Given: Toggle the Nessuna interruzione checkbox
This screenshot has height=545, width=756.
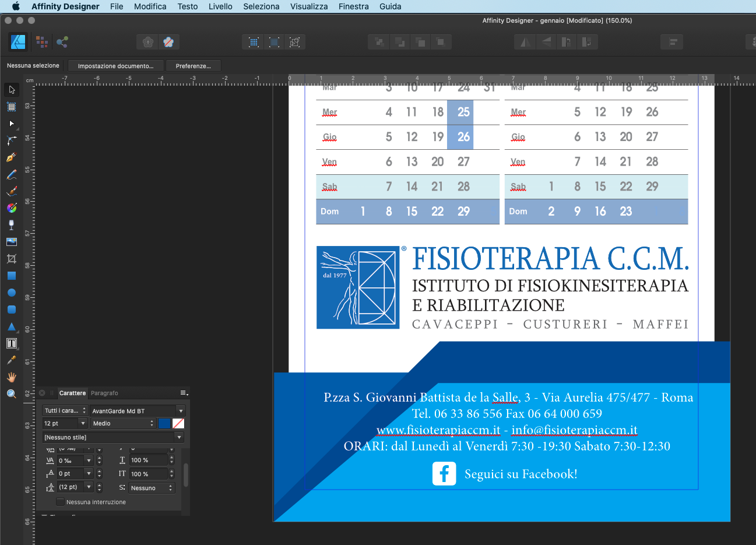Looking at the screenshot, I should (60, 502).
